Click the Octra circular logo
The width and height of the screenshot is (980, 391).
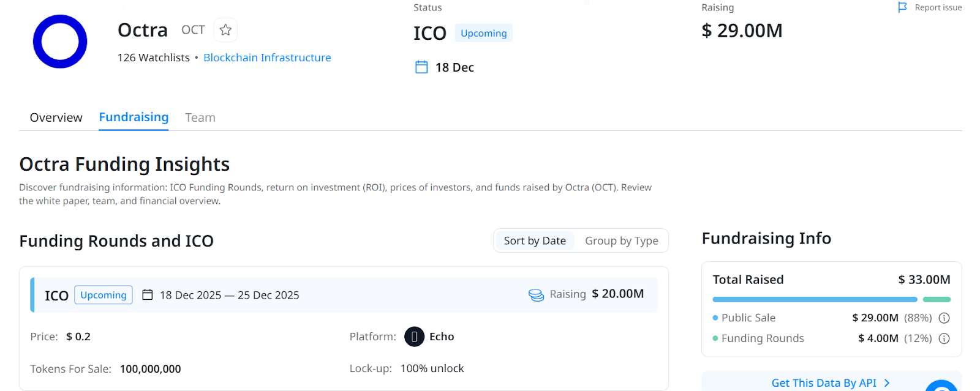pyautogui.click(x=60, y=42)
